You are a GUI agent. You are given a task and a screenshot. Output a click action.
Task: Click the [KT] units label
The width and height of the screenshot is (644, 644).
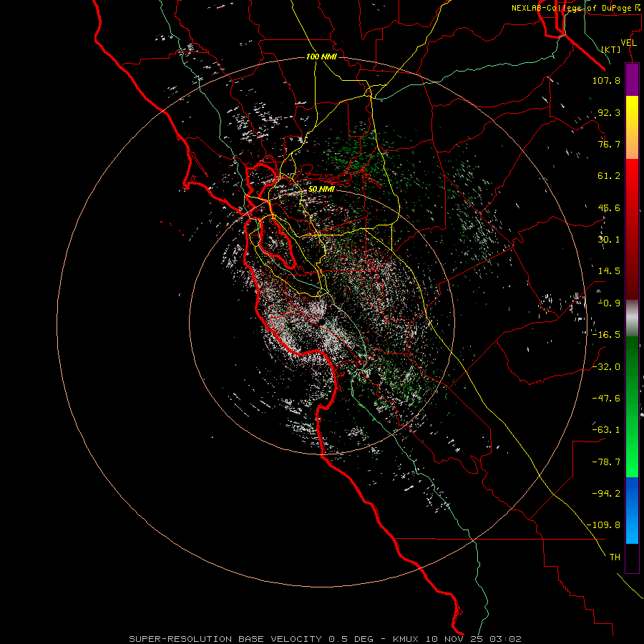click(611, 49)
